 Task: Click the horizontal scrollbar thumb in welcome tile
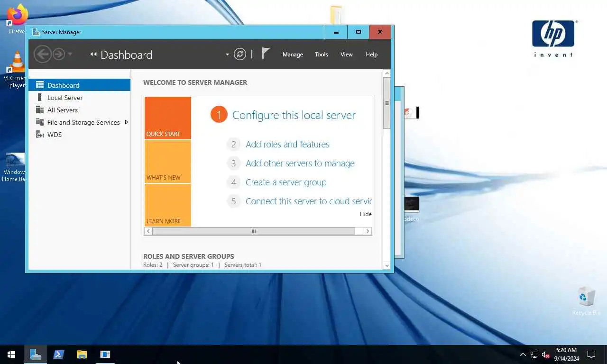pyautogui.click(x=254, y=231)
